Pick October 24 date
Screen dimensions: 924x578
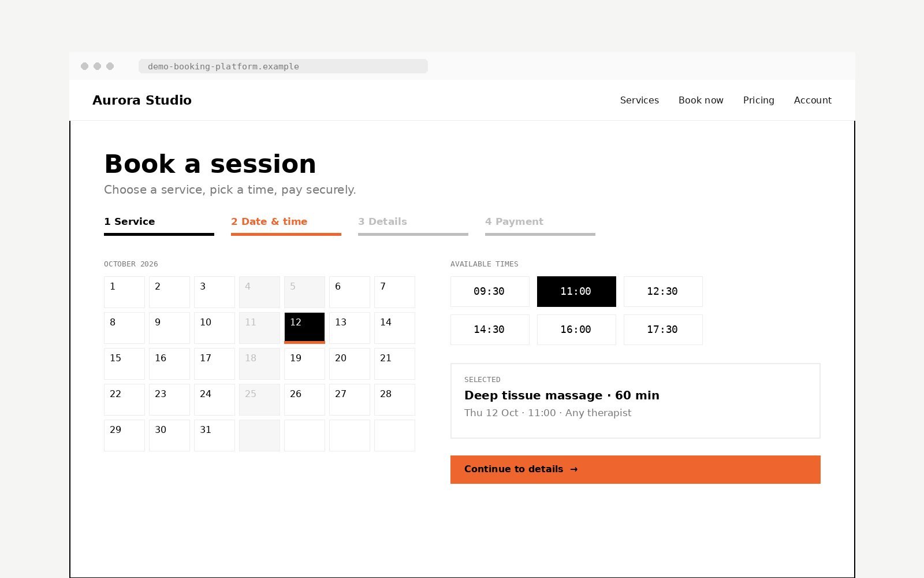[x=214, y=399]
